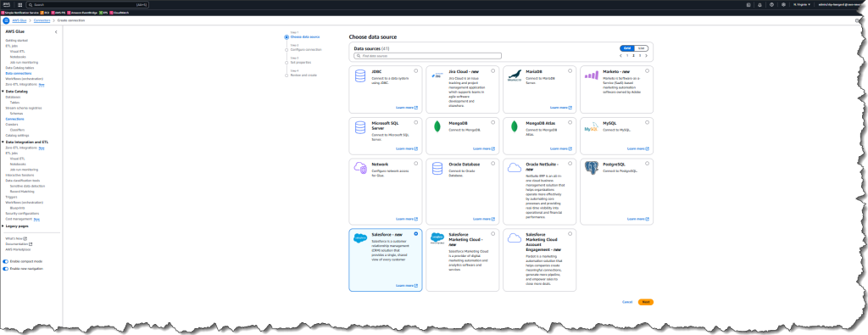Open the N. Virginia region dropdown

801,4
